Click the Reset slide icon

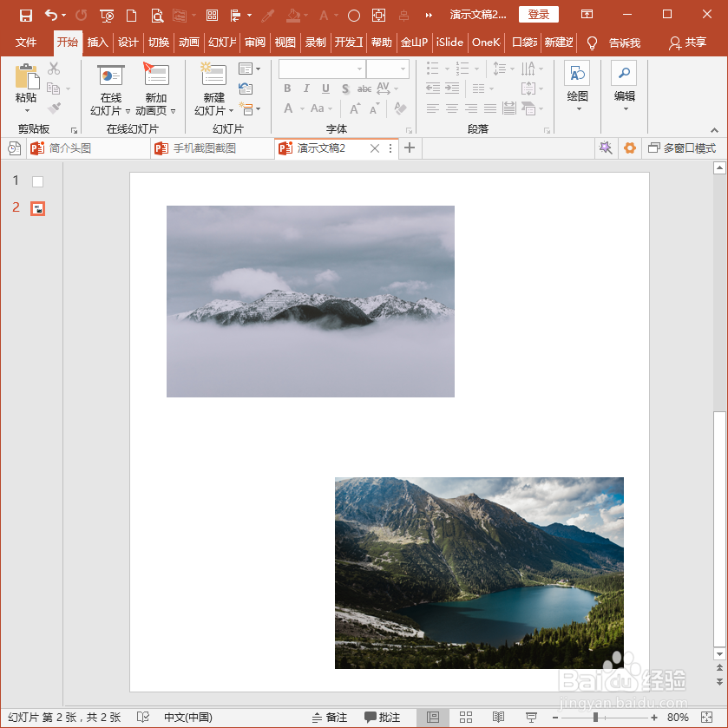coord(246,89)
